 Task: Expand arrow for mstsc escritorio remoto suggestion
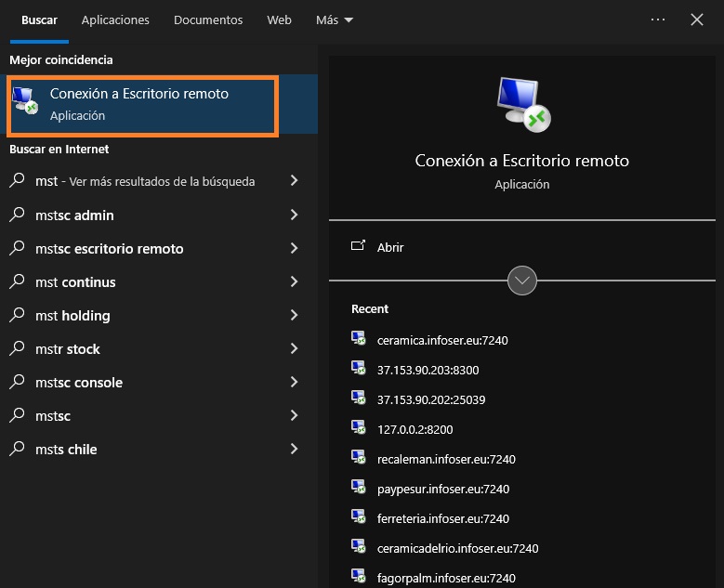(x=294, y=248)
